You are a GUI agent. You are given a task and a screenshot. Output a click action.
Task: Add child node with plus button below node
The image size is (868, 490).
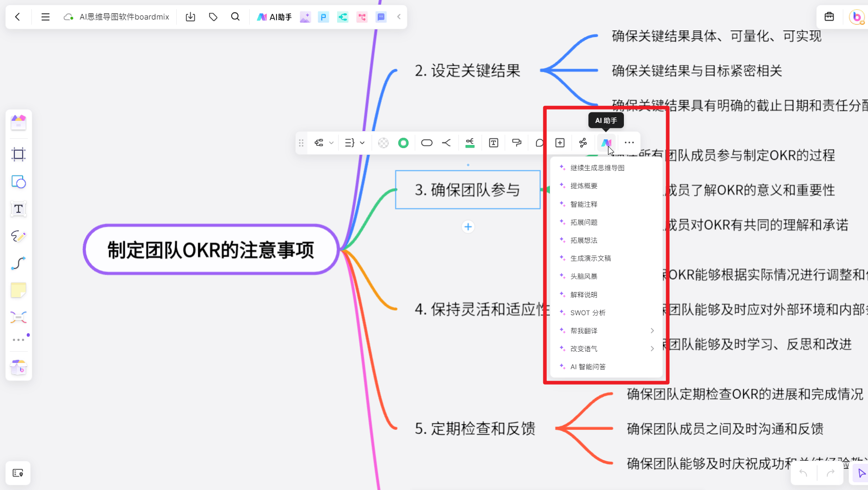(x=468, y=227)
